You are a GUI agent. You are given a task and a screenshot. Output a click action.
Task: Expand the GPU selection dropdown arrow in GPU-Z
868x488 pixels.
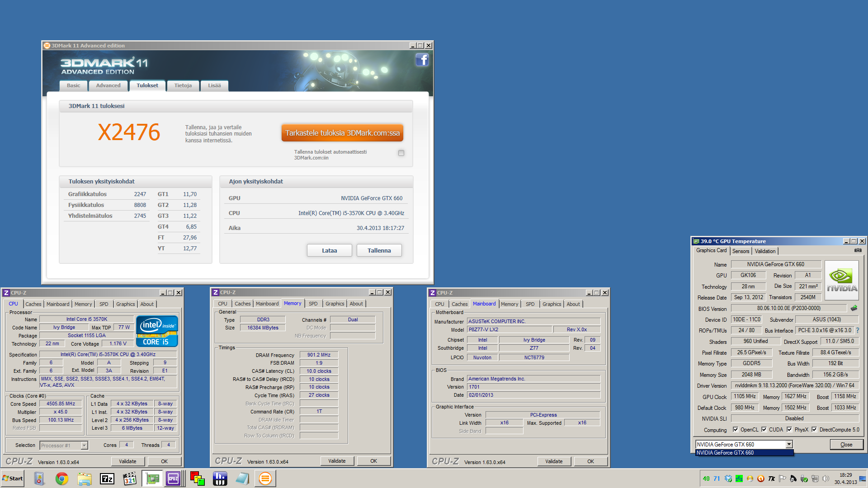789,445
